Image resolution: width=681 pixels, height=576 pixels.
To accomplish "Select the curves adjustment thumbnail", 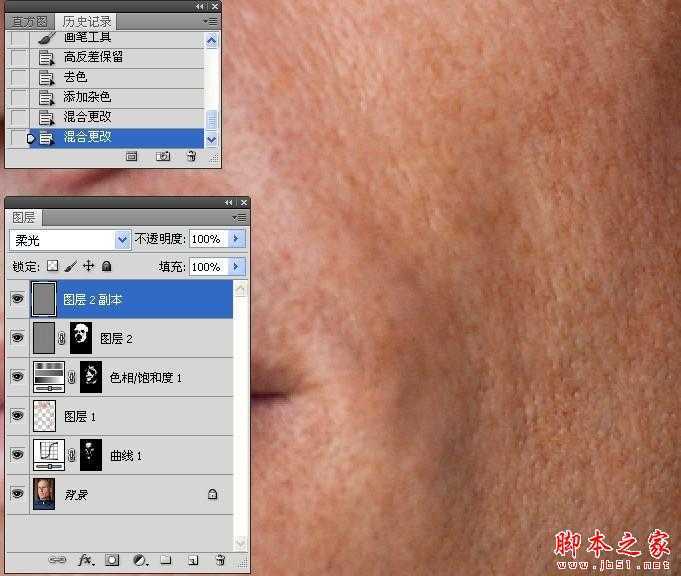I will click(49, 455).
